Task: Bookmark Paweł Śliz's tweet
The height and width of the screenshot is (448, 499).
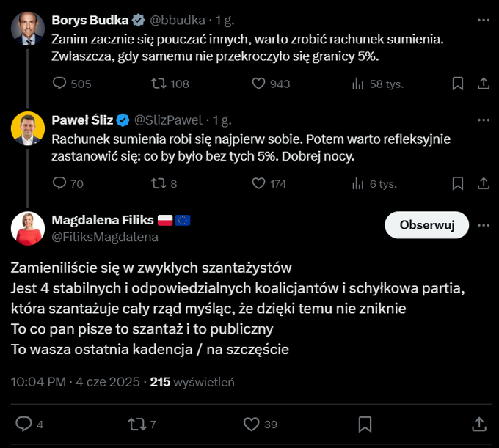Action: (458, 183)
